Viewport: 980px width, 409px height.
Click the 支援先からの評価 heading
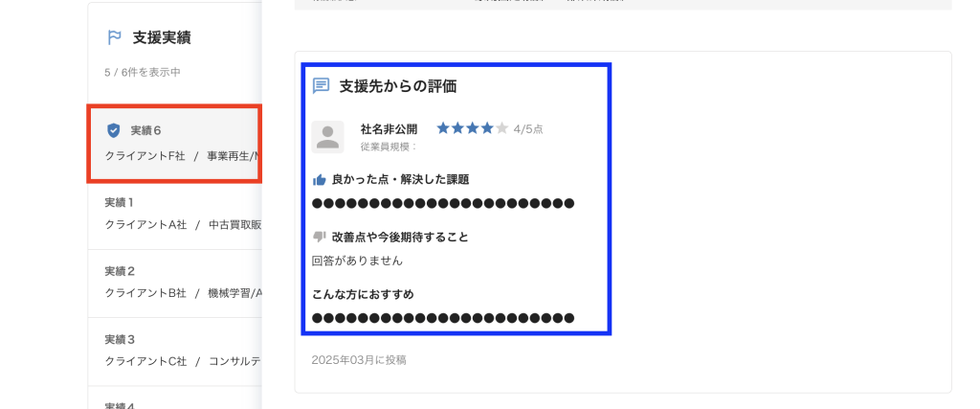[x=397, y=86]
